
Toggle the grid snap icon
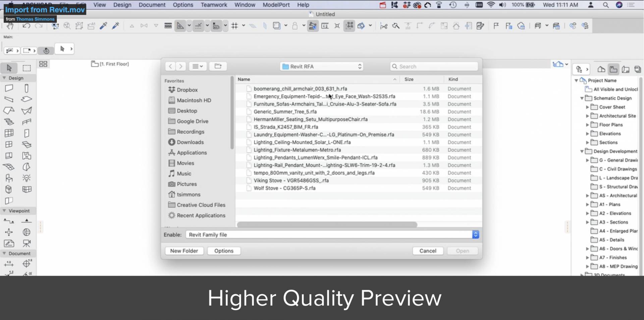(x=234, y=26)
